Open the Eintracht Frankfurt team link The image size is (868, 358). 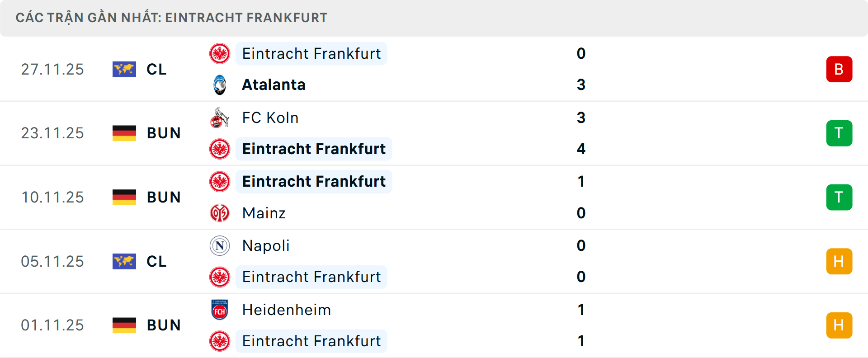coord(311,53)
